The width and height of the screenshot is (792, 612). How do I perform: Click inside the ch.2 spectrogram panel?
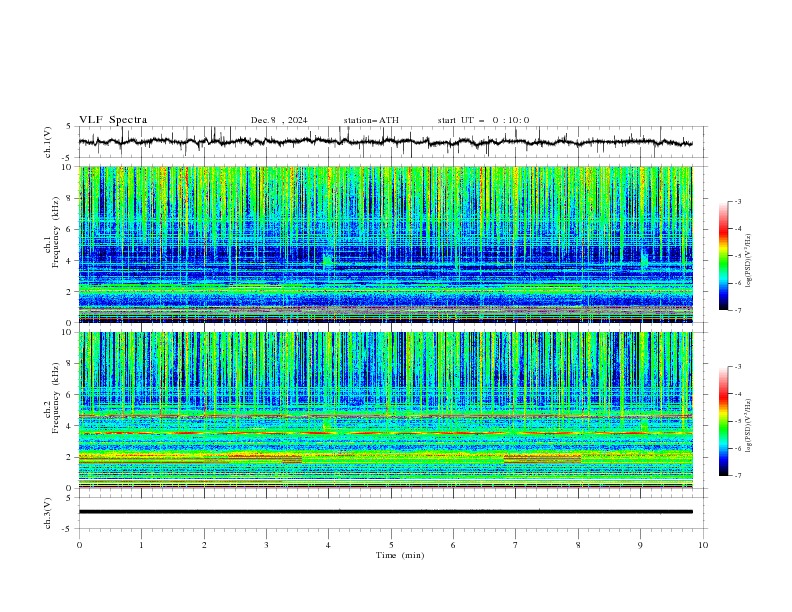tap(385, 410)
